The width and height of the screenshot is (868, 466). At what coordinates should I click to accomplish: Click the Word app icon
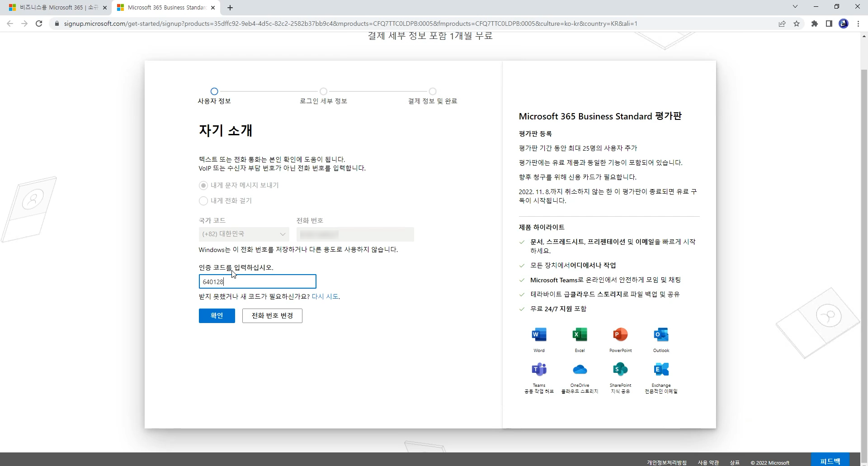tap(539, 334)
